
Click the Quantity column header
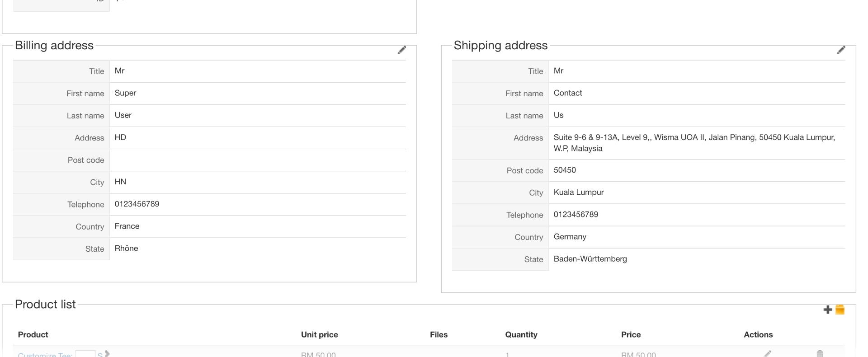click(521, 334)
